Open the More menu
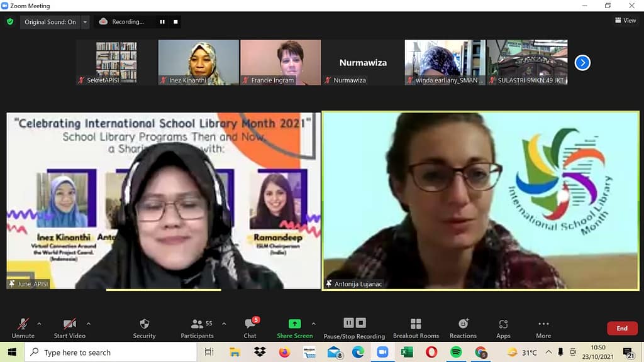This screenshot has height=362, width=644. click(543, 324)
